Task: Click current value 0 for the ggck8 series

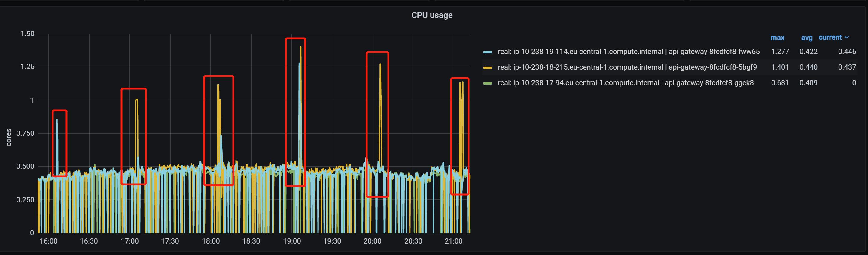Action: coord(854,83)
